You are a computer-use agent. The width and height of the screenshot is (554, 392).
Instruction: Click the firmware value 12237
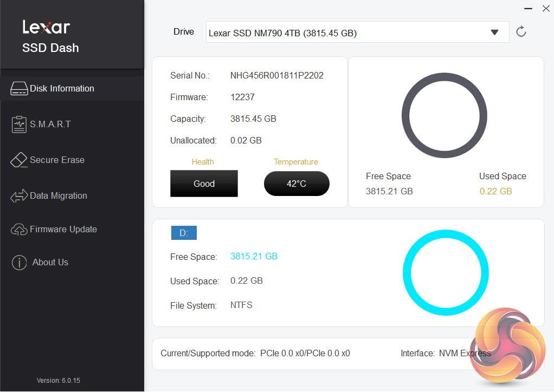242,97
